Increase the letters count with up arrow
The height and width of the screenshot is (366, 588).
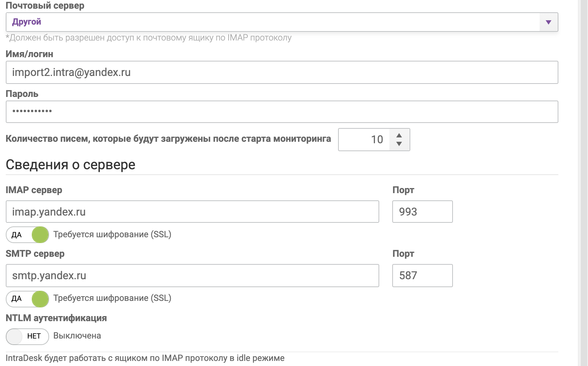tap(399, 135)
